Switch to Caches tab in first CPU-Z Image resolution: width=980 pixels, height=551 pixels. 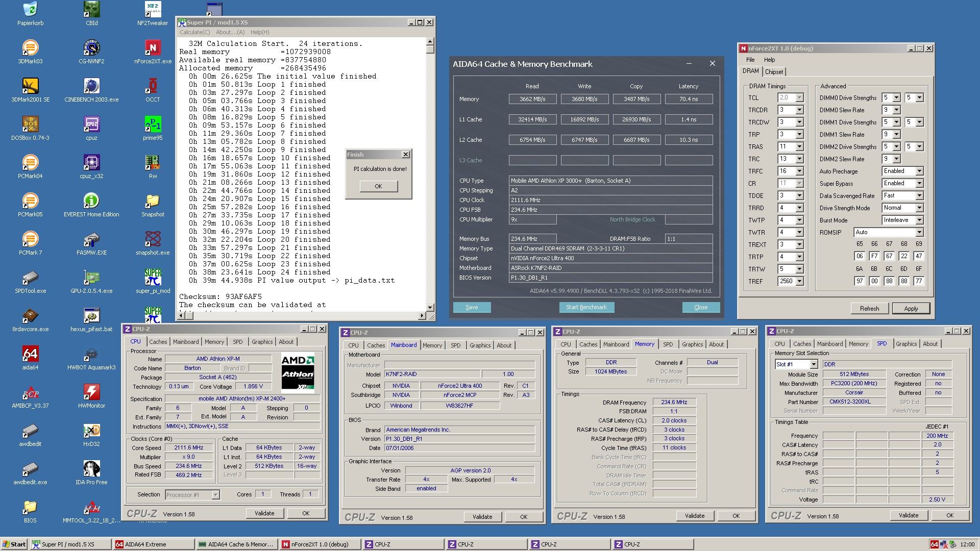tap(158, 342)
